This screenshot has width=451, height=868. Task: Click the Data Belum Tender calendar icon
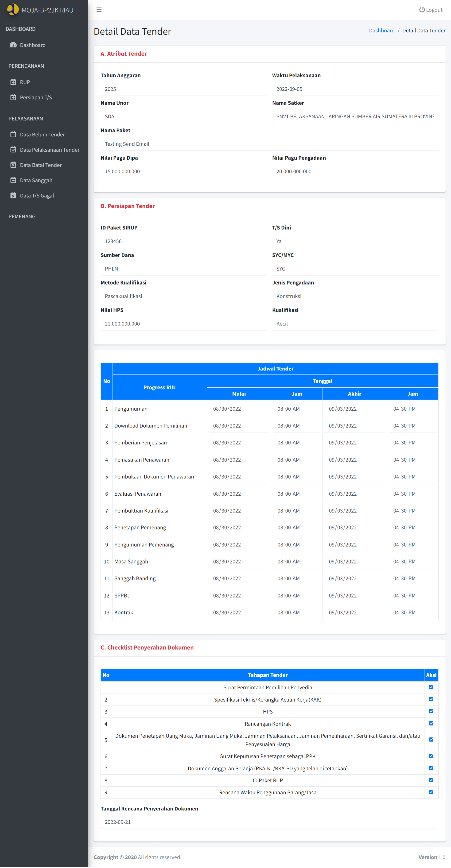click(13, 135)
